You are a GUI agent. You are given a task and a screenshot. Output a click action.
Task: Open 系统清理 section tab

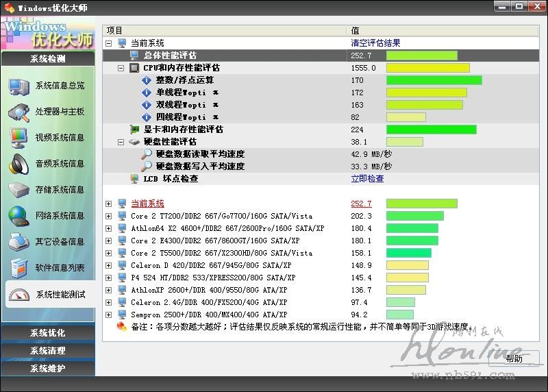48,351
